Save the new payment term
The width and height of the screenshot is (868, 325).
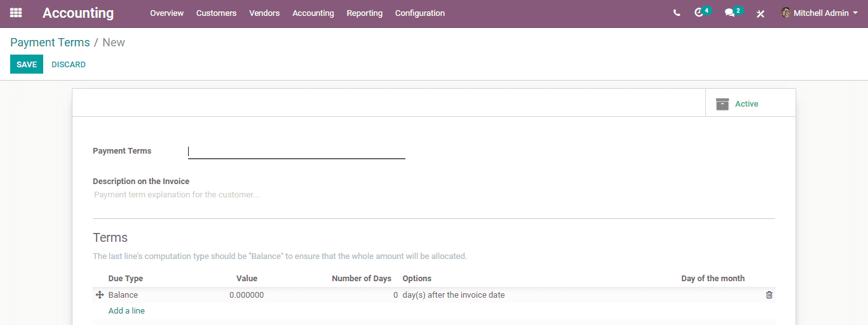pos(27,64)
